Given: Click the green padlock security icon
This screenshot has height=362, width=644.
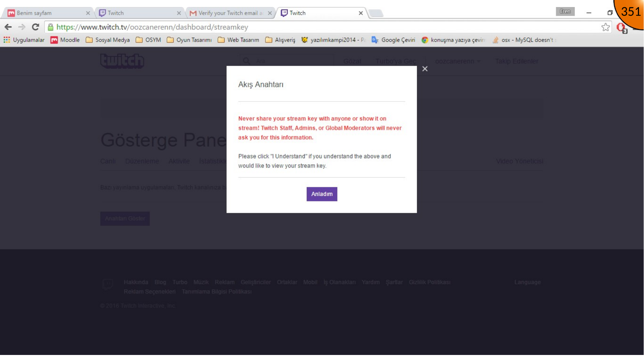Looking at the screenshot, I should (x=51, y=27).
